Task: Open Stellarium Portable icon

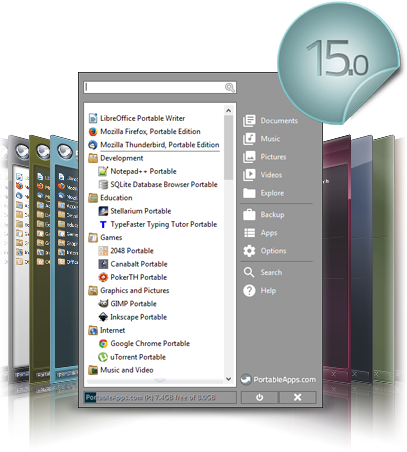Action: tap(103, 211)
